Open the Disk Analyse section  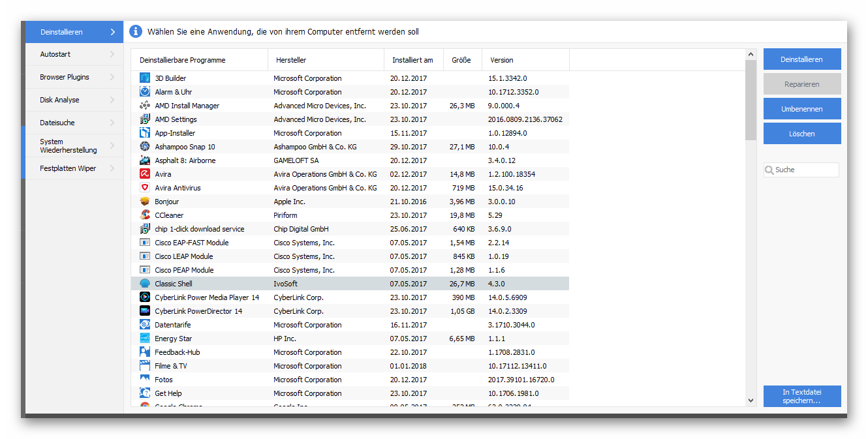pyautogui.click(x=74, y=100)
